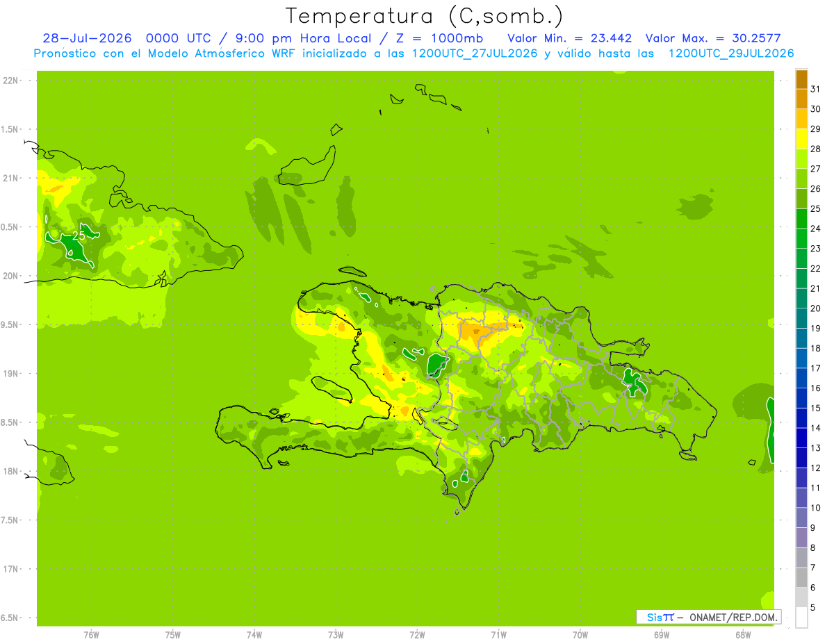Click the teal swatch between legend 19 and 20
This screenshot has width=834, height=644.
(x=801, y=318)
